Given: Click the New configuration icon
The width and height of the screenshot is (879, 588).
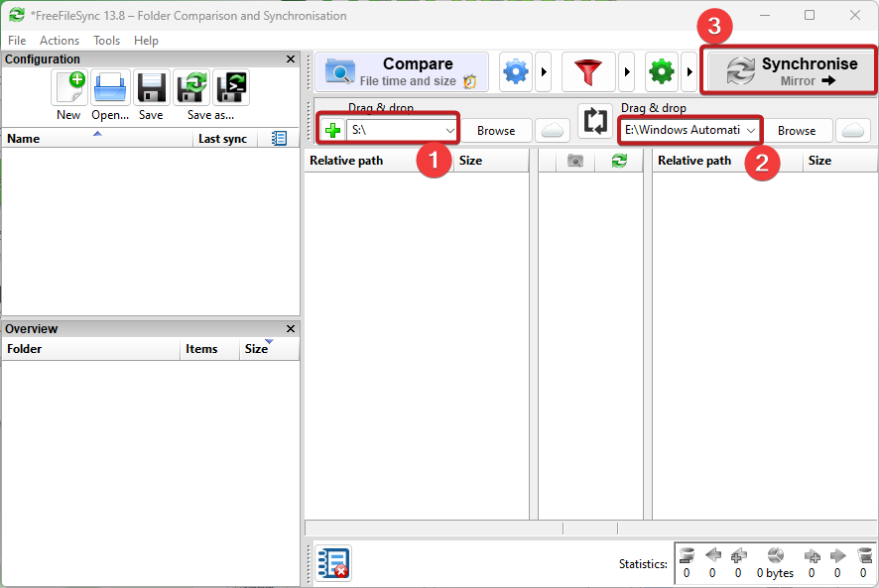Looking at the screenshot, I should (69, 88).
